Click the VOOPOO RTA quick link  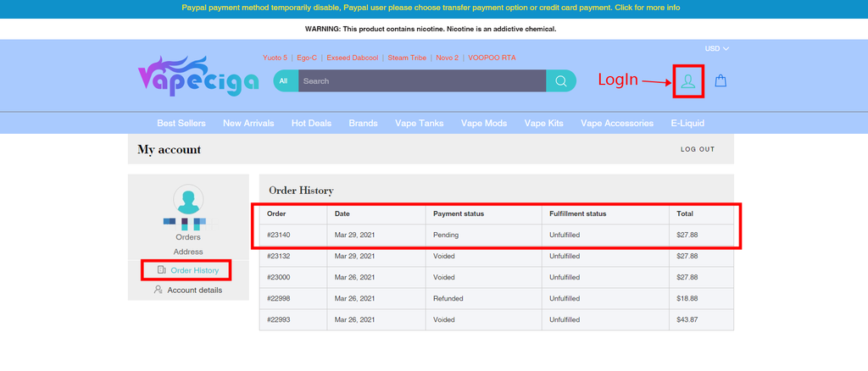point(492,58)
